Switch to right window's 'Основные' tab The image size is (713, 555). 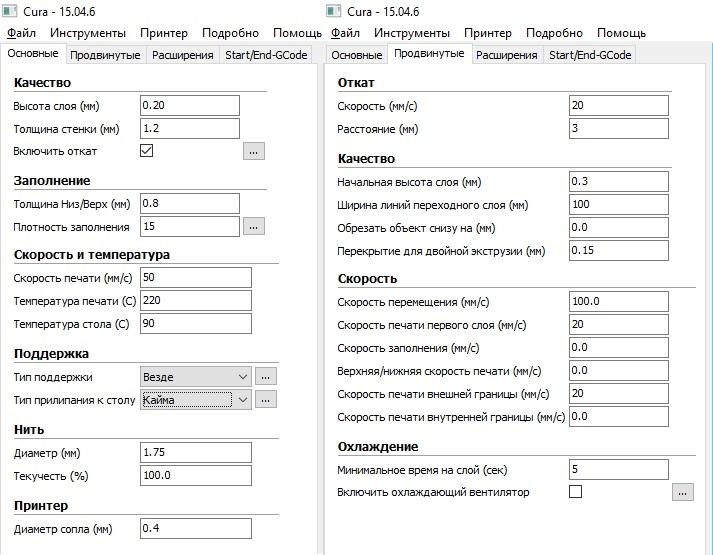[x=357, y=55]
